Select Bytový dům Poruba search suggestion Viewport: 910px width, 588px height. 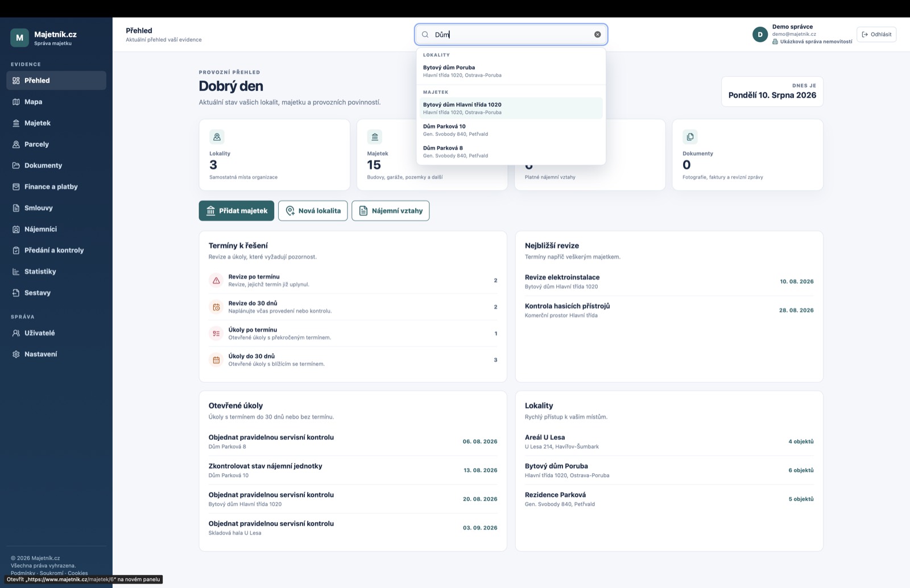pos(511,71)
